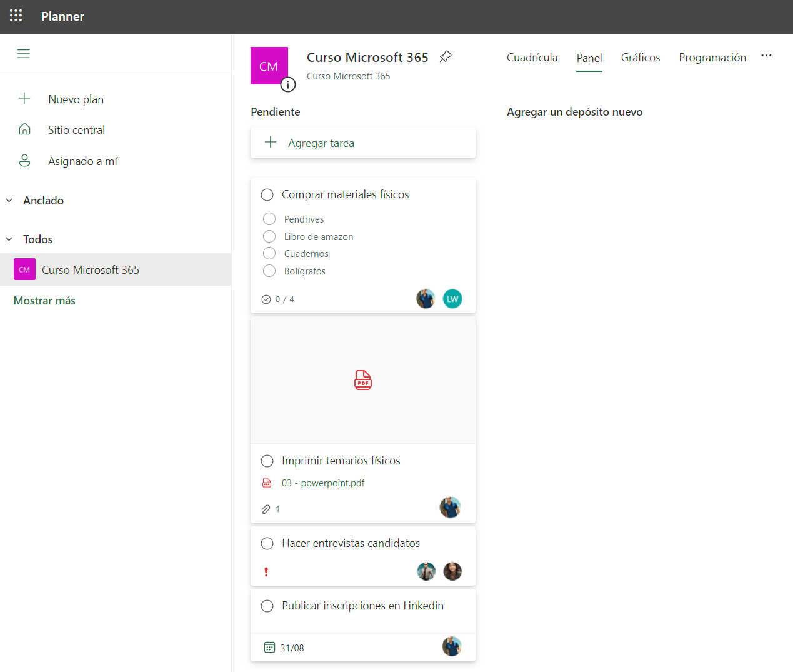This screenshot has width=793, height=672.
Task: Click the Curso Microsoft 365 plan title
Action: click(x=367, y=58)
